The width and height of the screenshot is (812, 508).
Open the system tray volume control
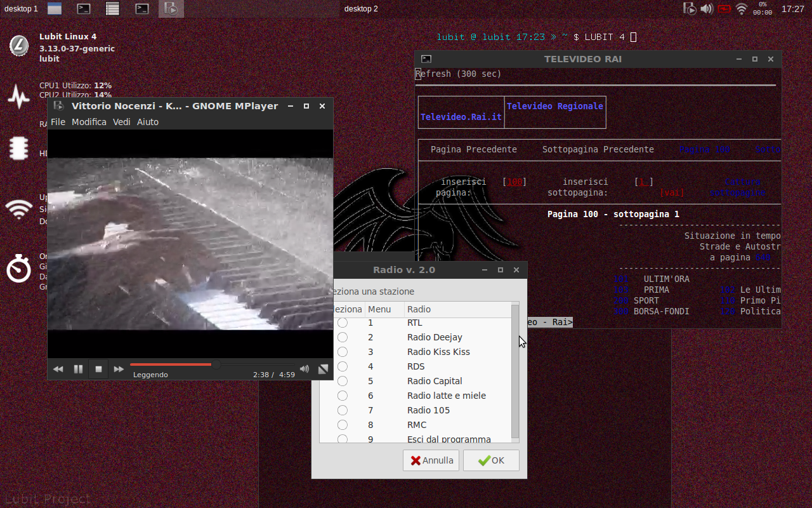click(x=707, y=9)
